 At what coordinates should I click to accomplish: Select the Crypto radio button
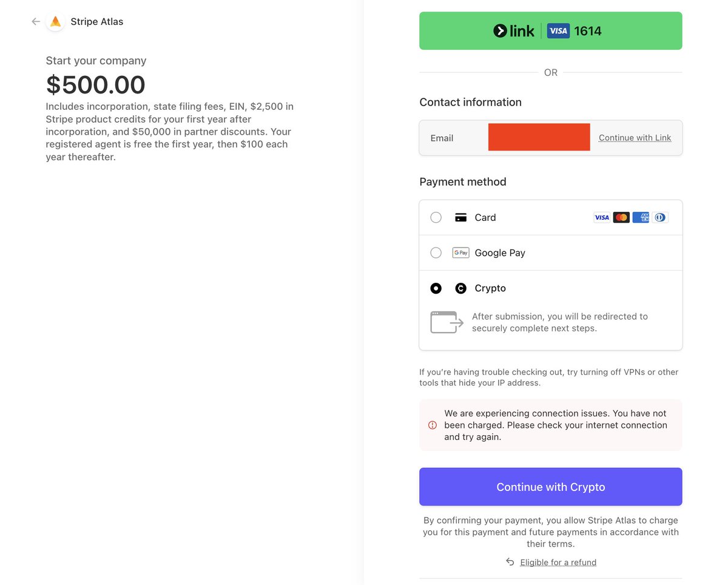point(436,288)
